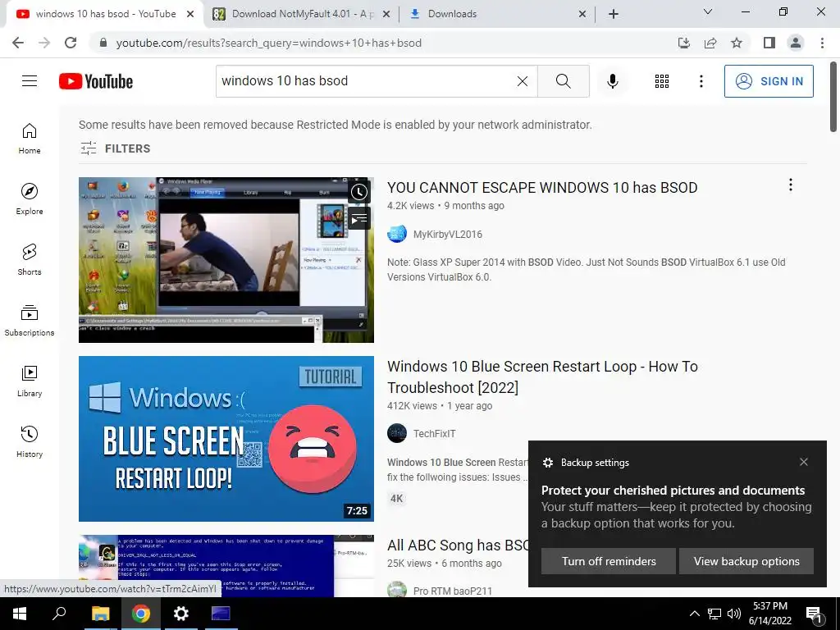Open File Explorer from the taskbar

(100, 614)
